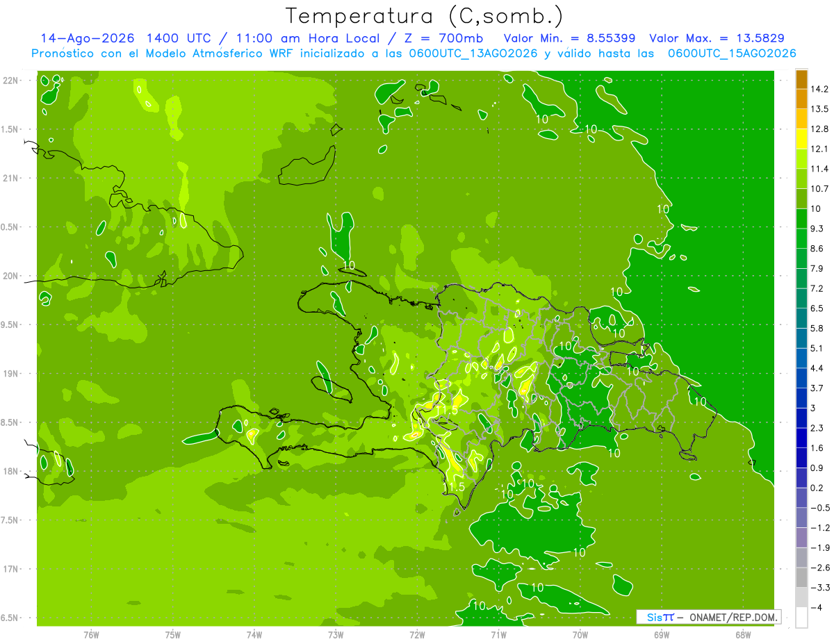
Task: Click 'Valor Min. = 8.55399' readout
Action: click(570, 39)
